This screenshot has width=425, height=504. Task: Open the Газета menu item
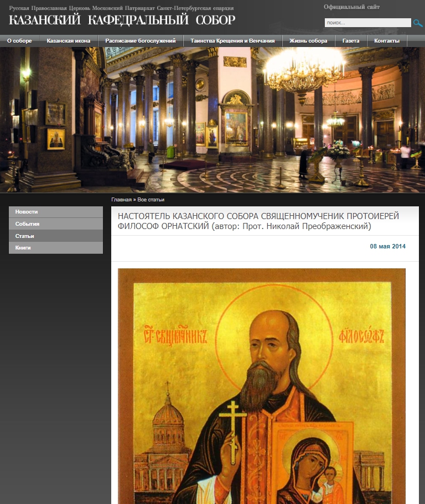point(351,41)
